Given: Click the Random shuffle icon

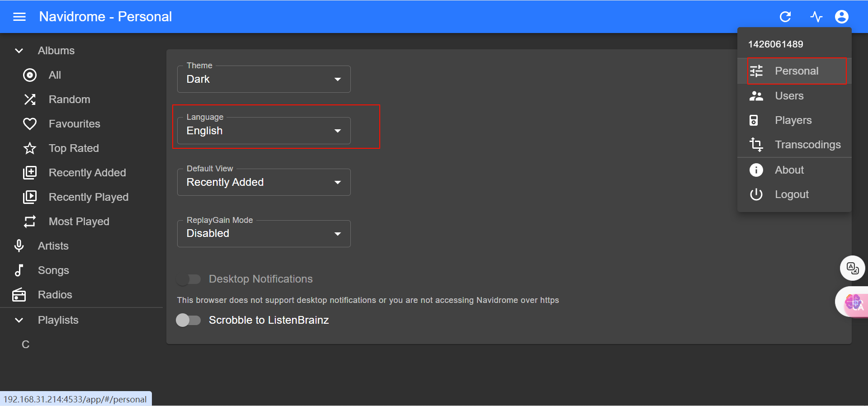Looking at the screenshot, I should pyautogui.click(x=30, y=99).
